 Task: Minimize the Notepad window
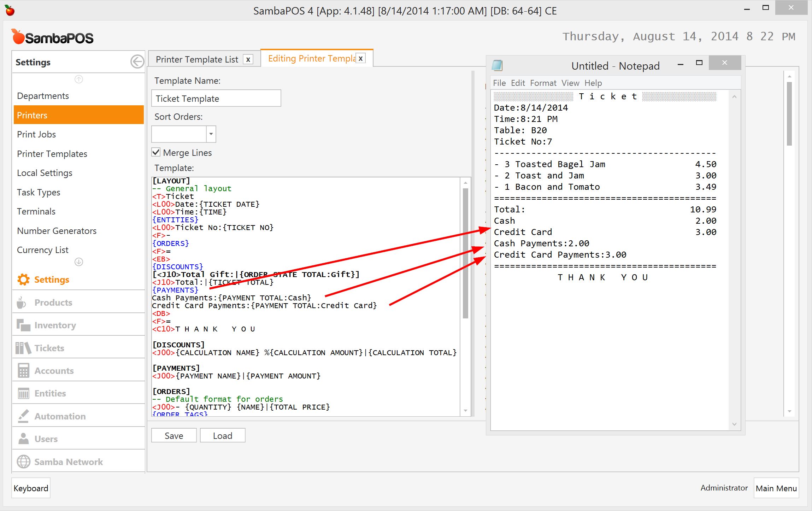(680, 64)
